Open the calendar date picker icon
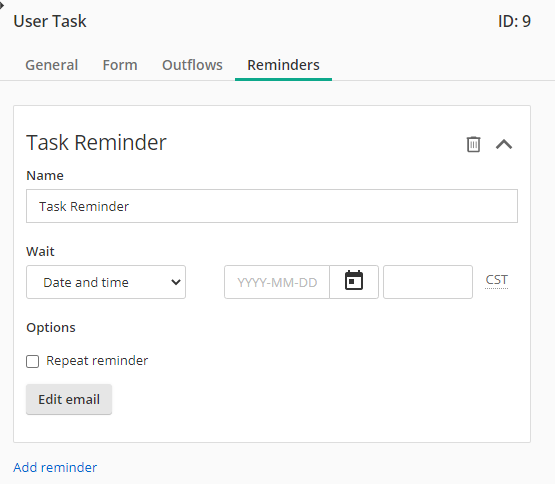555x484 pixels. [x=354, y=282]
